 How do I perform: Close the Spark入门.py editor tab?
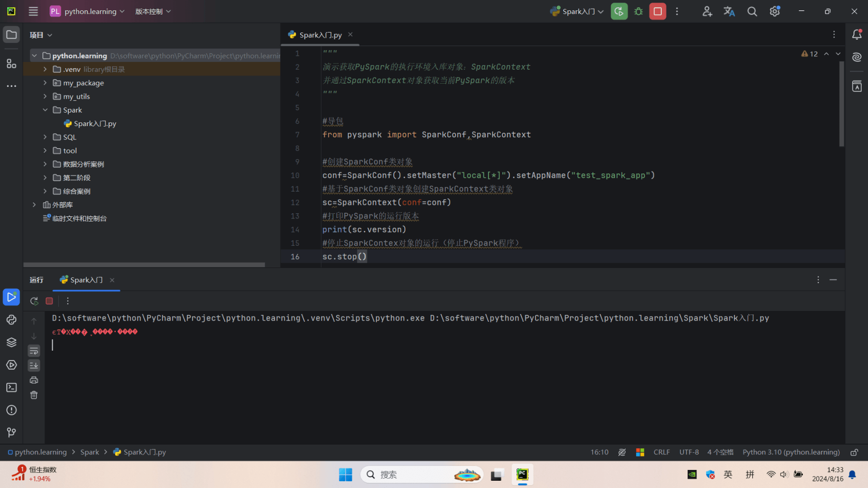click(x=350, y=35)
